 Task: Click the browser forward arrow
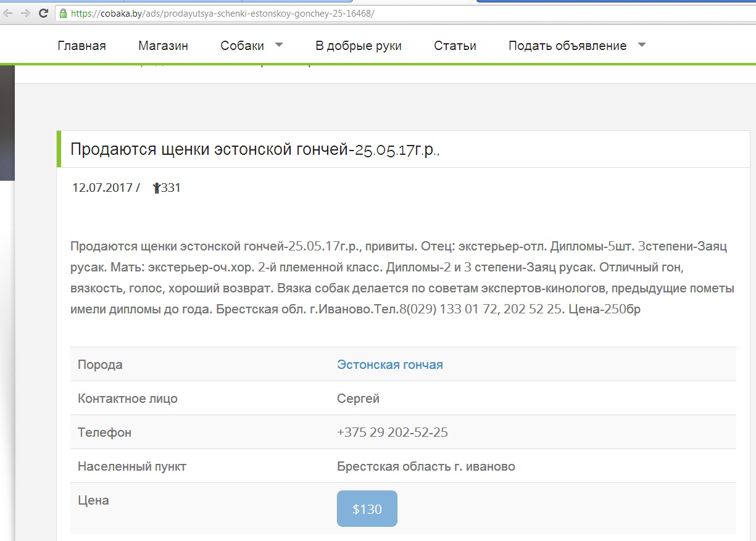[x=26, y=13]
